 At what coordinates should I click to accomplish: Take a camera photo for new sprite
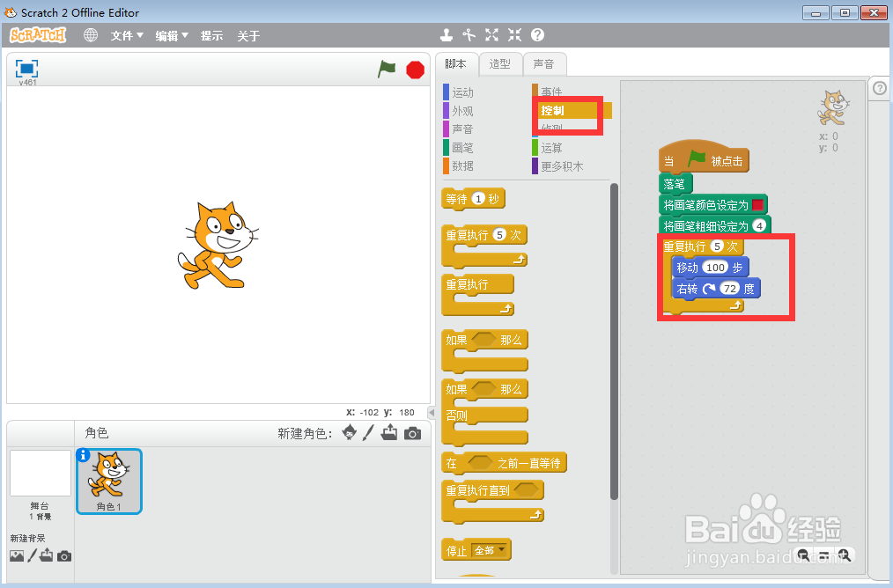point(412,433)
